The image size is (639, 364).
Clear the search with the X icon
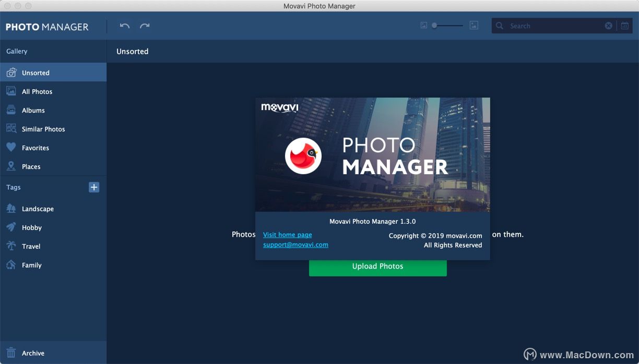coord(609,26)
